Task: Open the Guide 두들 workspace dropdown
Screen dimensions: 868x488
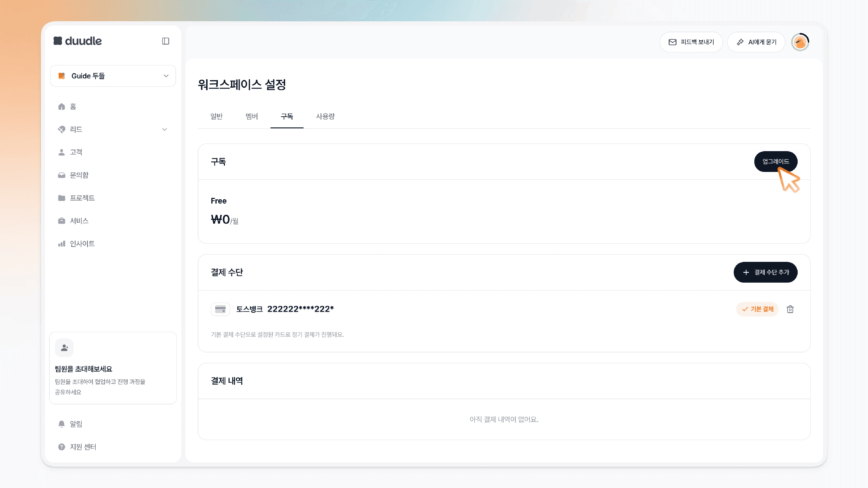Action: coord(113,76)
